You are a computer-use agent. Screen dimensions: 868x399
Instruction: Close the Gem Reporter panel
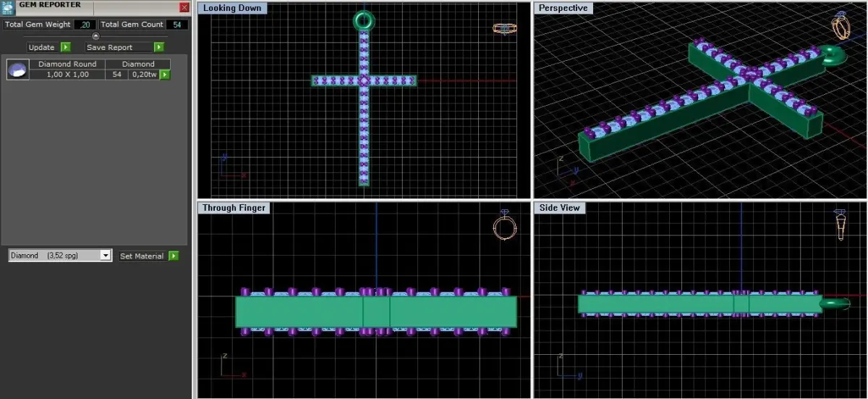[184, 7]
